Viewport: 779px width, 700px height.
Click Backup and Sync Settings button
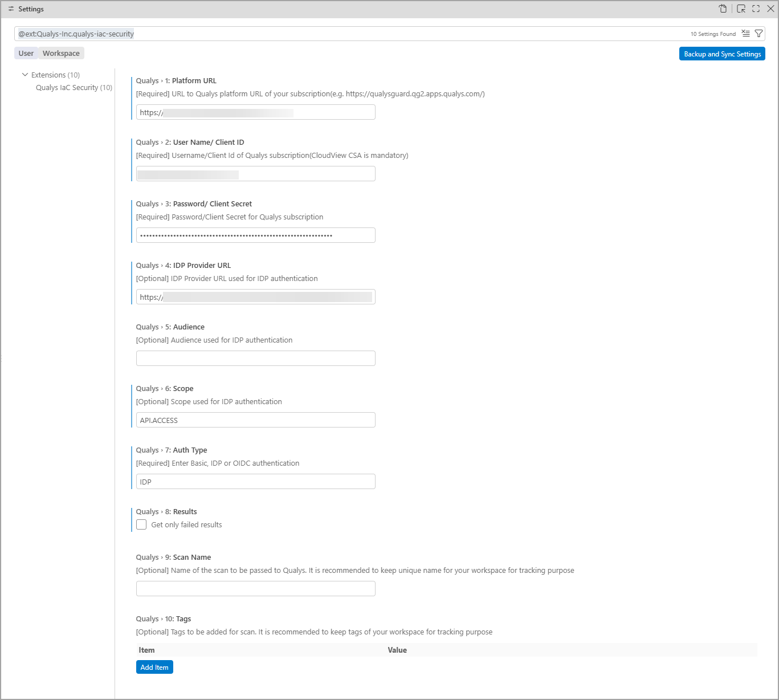point(722,54)
